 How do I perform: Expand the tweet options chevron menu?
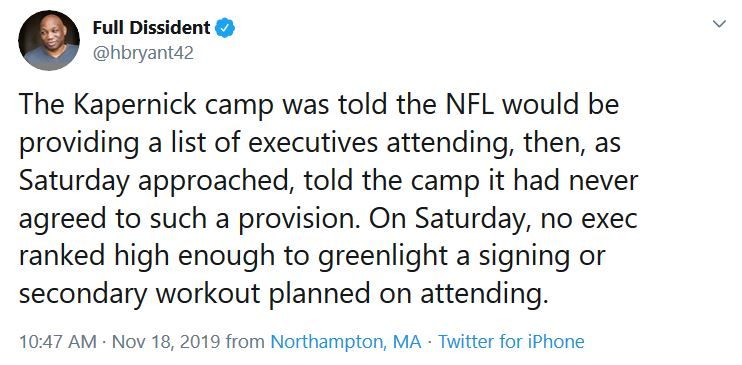click(x=719, y=24)
